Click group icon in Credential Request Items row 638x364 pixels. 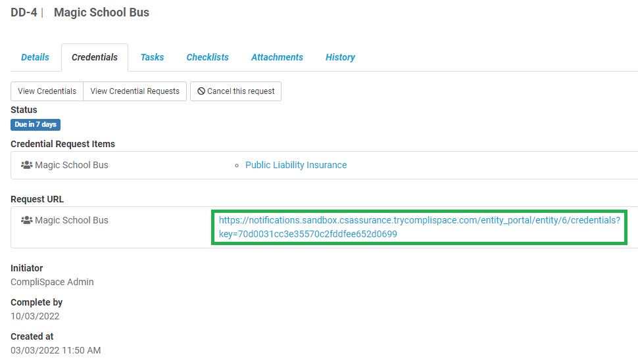27,165
